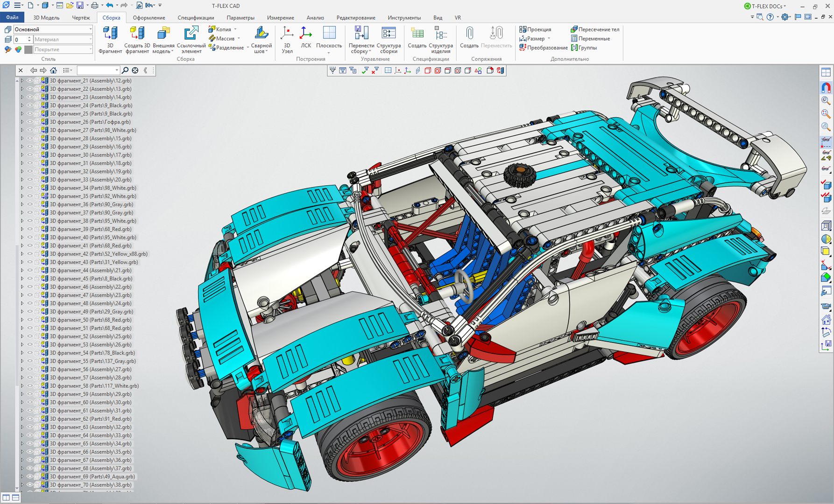Select 3D фрагмент_49 (Parts\29_Gray.grb) row
This screenshot has height=504, width=834.
point(92,312)
